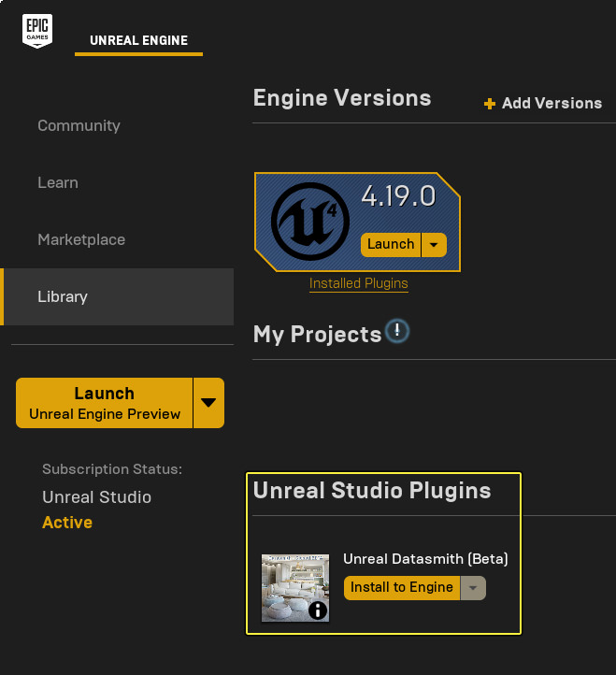The height and width of the screenshot is (675, 616).
Task: Click the Epic Games logo icon
Action: click(37, 31)
